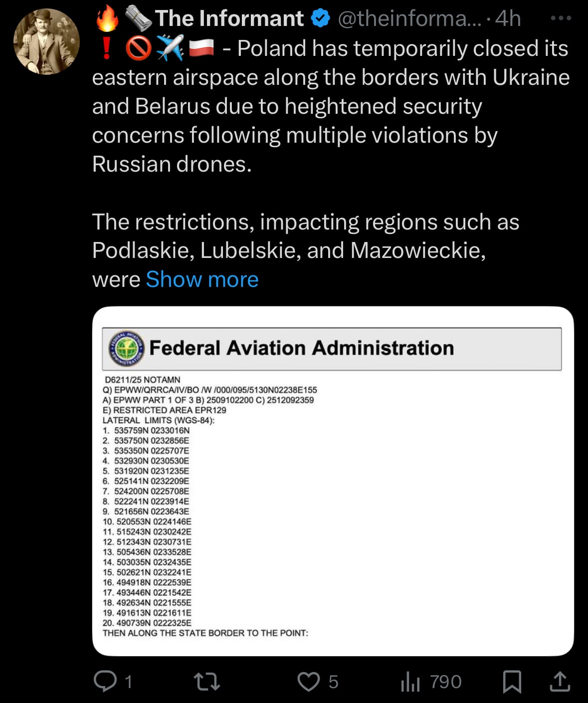
Task: Tap the fire emoji in display name
Action: (x=107, y=17)
